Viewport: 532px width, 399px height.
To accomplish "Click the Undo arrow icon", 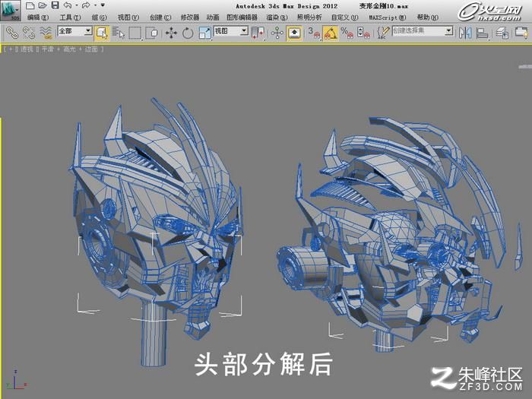I will [x=68, y=5].
